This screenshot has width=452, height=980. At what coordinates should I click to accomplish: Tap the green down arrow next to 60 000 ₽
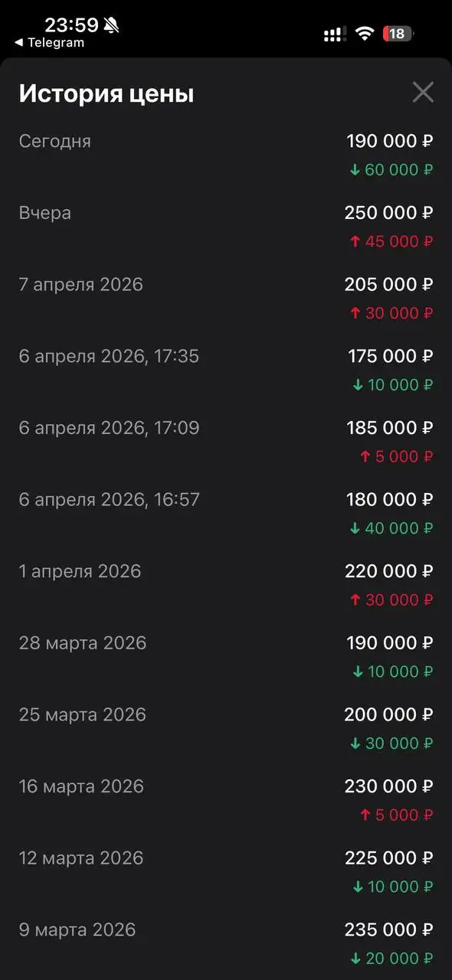pyautogui.click(x=356, y=169)
